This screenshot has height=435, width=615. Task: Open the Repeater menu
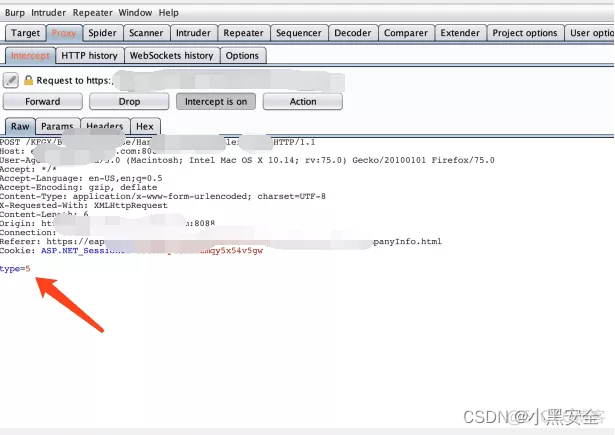click(x=93, y=13)
